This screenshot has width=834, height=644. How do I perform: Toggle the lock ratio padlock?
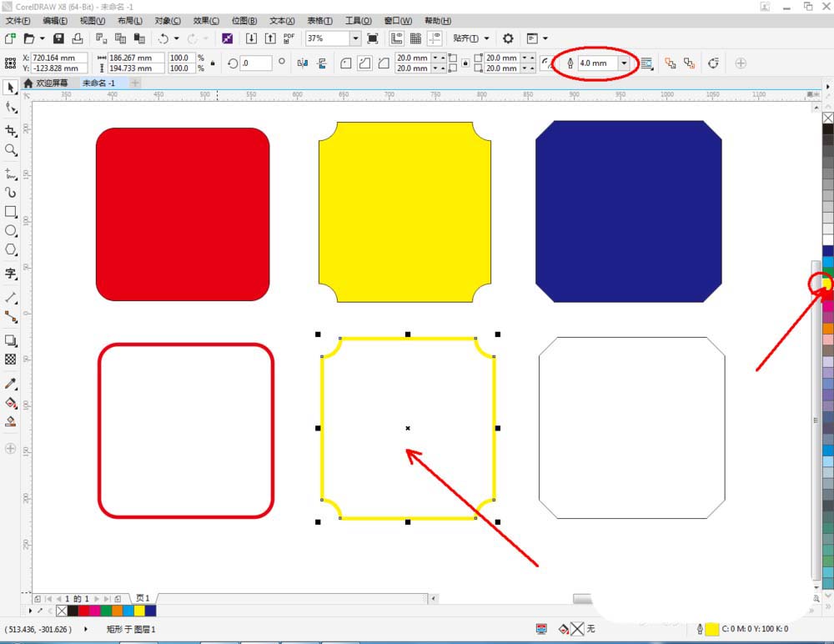tap(213, 63)
